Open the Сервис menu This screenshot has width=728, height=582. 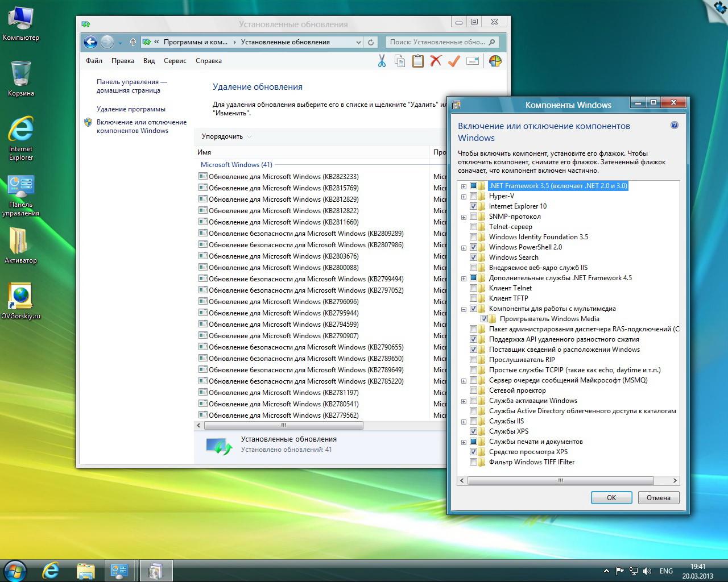click(175, 61)
